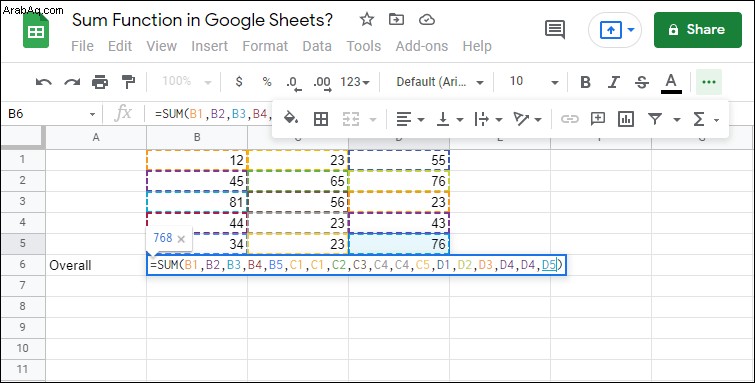The height and width of the screenshot is (383, 755).
Task: Open comment history speech bubble icon
Action: pyautogui.click(x=555, y=30)
